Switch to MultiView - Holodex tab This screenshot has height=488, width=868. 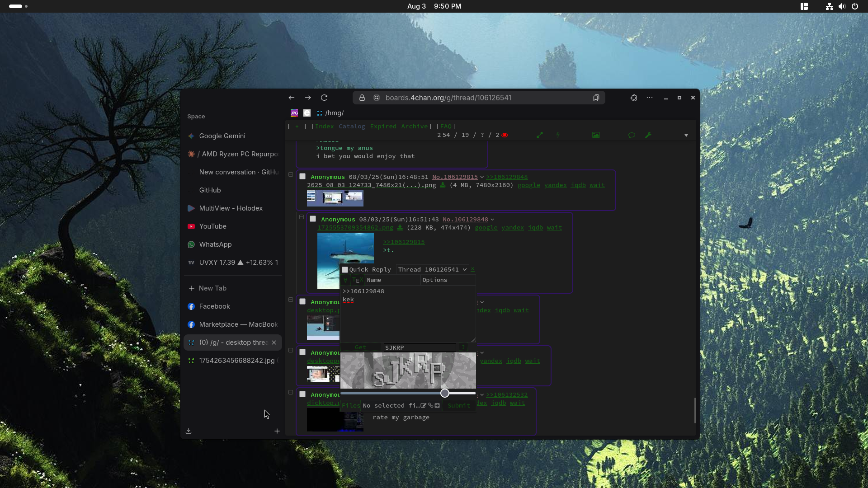tap(232, 208)
